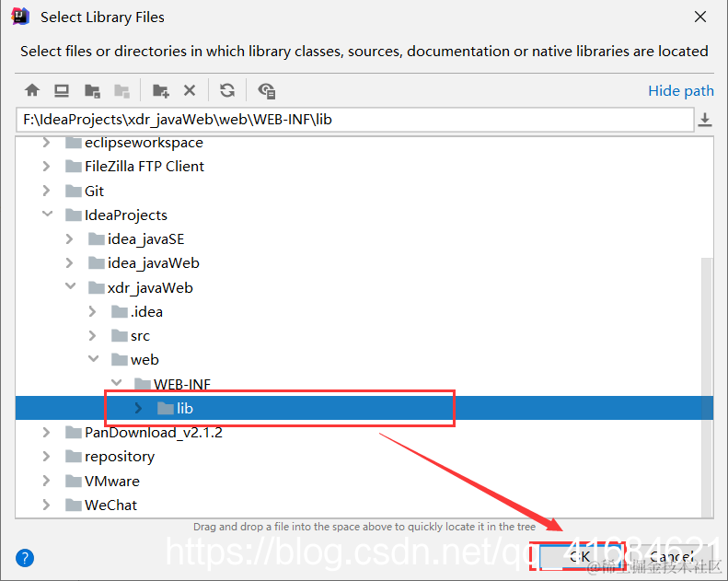The width and height of the screenshot is (728, 581).
Task: Open recent paths history arrow icon
Action: [705, 120]
